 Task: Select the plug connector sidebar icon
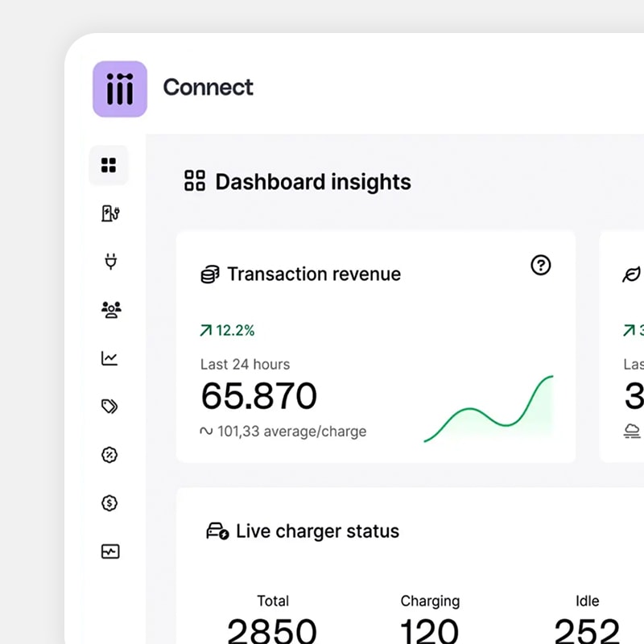point(110,262)
